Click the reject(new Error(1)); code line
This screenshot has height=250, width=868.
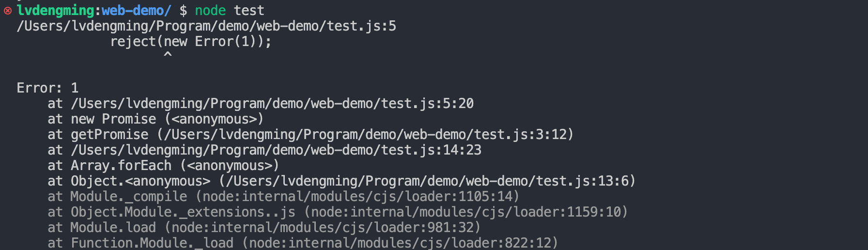point(190,42)
